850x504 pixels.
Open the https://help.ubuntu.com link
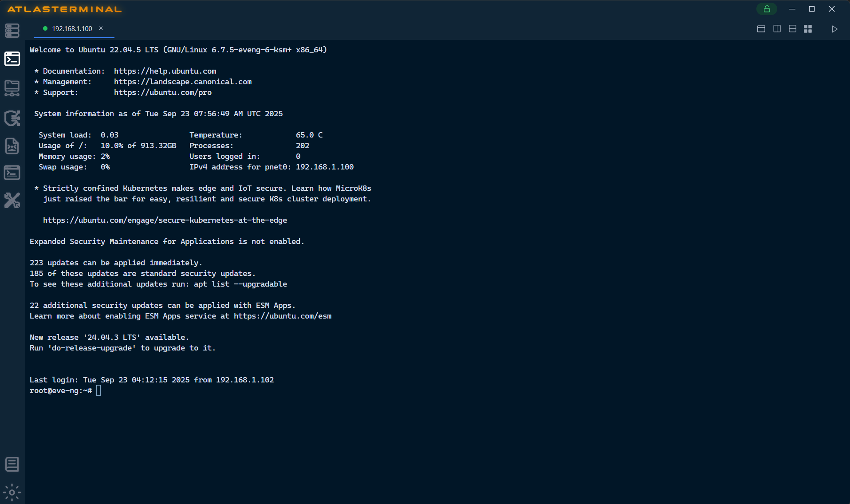click(x=165, y=71)
